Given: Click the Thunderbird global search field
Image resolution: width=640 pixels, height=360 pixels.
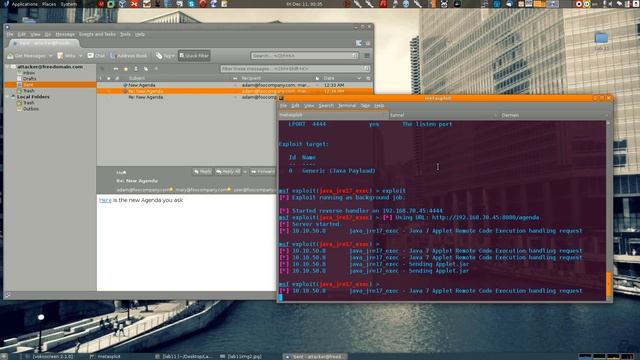Looking at the screenshot, I should point(304,56).
